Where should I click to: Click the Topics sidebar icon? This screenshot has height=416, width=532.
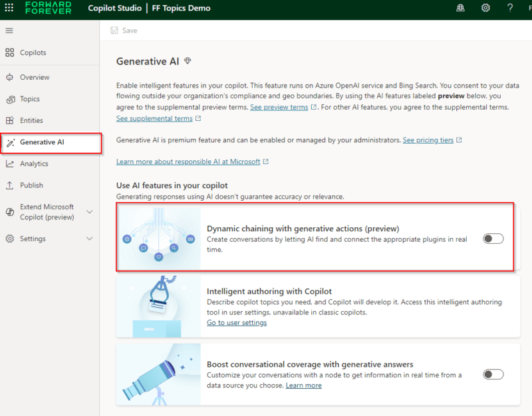pyautogui.click(x=10, y=99)
